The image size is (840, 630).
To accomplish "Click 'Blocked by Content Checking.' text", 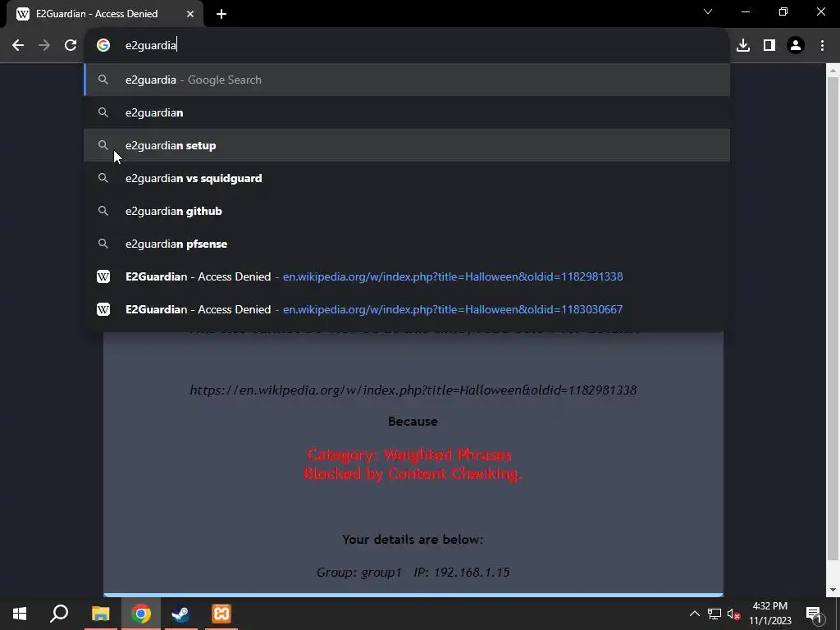I will click(x=413, y=473).
